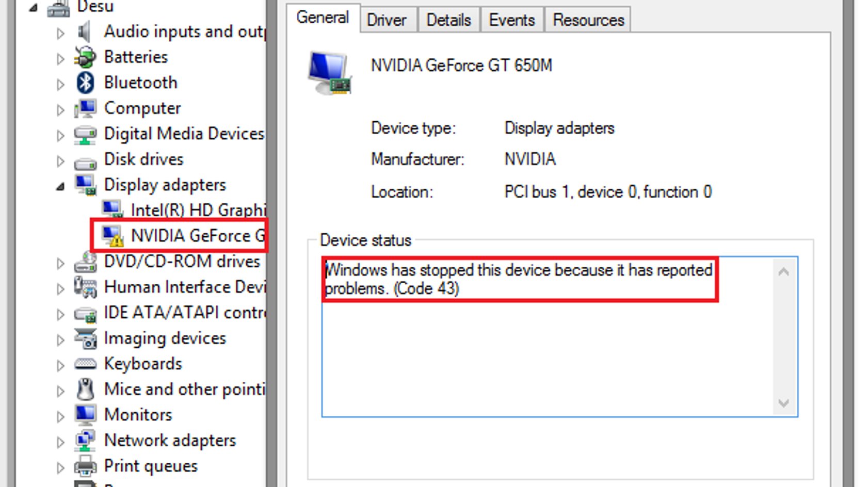Expand the Disk drives category
The height and width of the screenshot is (487, 868).
point(60,161)
